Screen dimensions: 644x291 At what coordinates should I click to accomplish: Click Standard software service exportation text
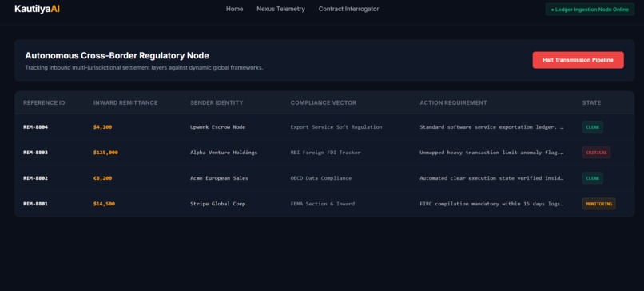(x=491, y=127)
